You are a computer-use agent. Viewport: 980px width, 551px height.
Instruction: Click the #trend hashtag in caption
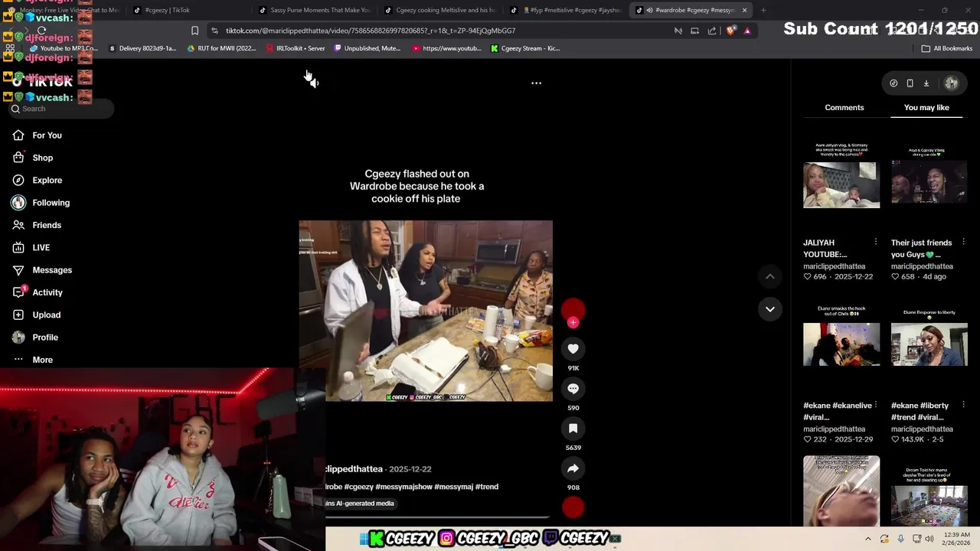[x=487, y=487]
